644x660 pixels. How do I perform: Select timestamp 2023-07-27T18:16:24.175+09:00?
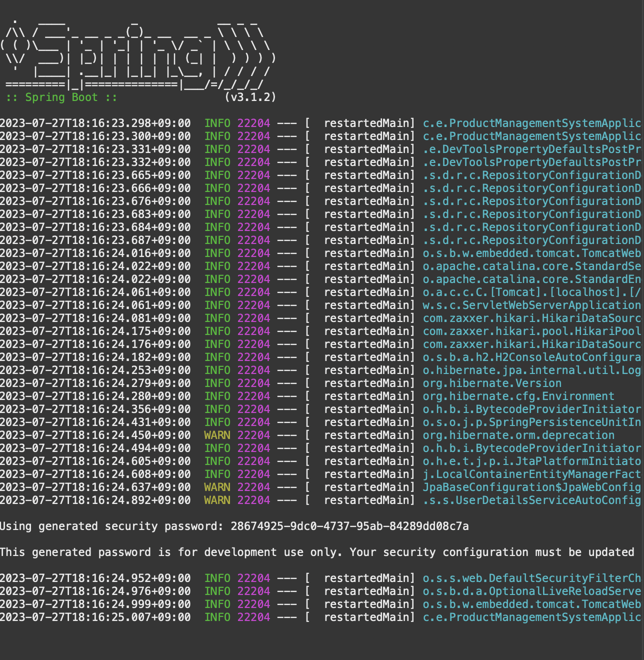(95, 331)
